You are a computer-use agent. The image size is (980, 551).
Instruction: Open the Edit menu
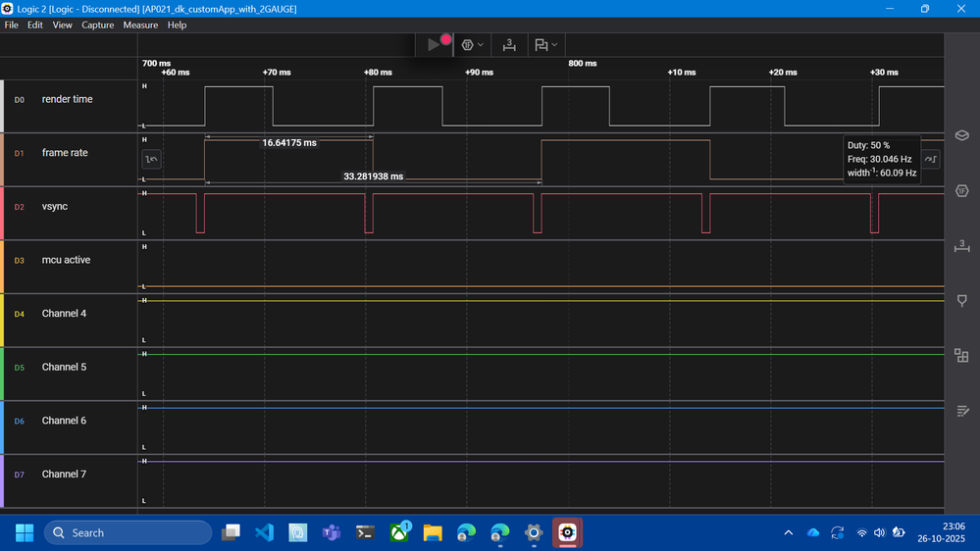click(x=35, y=25)
